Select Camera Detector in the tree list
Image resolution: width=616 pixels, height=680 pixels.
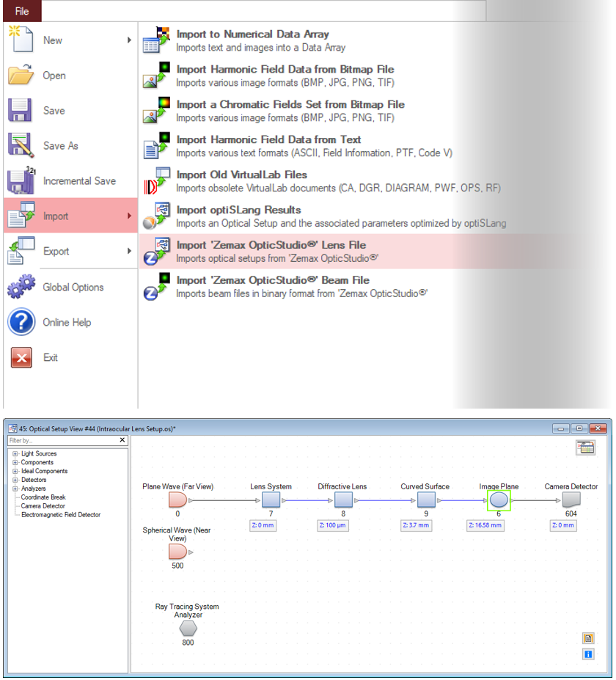click(43, 505)
